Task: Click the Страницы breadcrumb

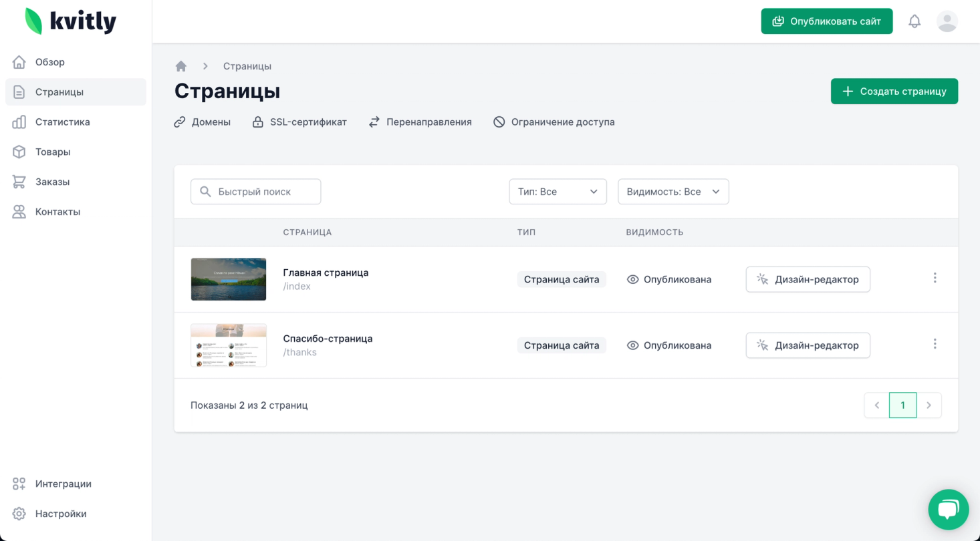Action: [247, 66]
